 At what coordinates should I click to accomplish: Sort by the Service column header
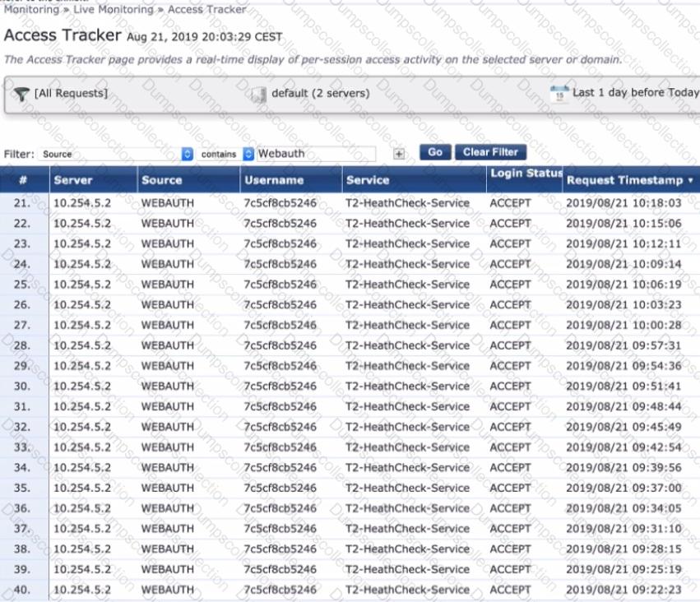pyautogui.click(x=368, y=180)
